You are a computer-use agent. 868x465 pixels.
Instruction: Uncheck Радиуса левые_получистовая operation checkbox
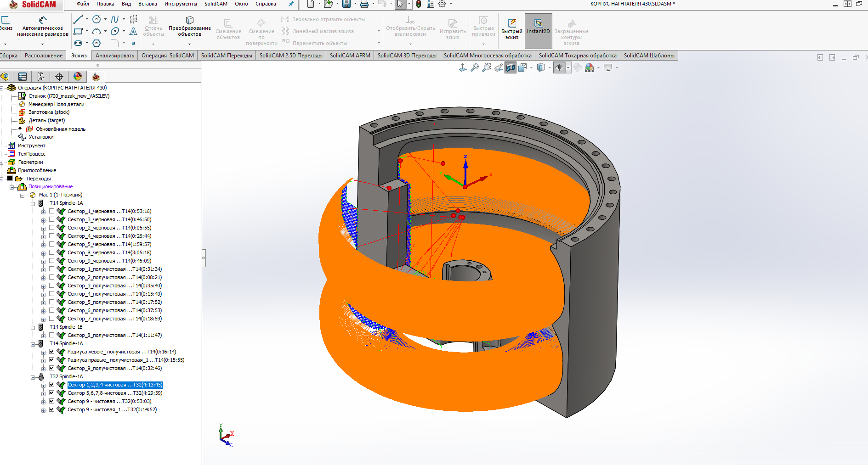coord(51,352)
